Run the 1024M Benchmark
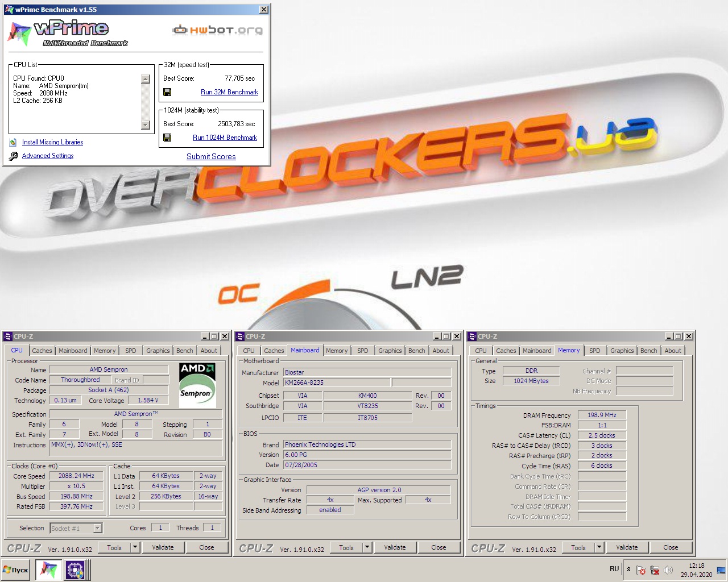Image resolution: width=728 pixels, height=582 pixels. 225,138
